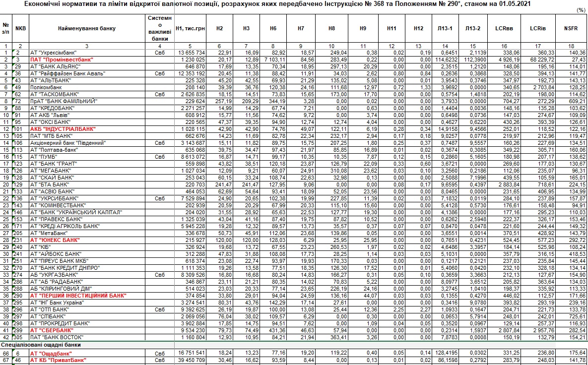This screenshot has width=588, height=365.
Task: Click the red ПАТ "Промінвестбанк" name cell
Action: pos(87,60)
